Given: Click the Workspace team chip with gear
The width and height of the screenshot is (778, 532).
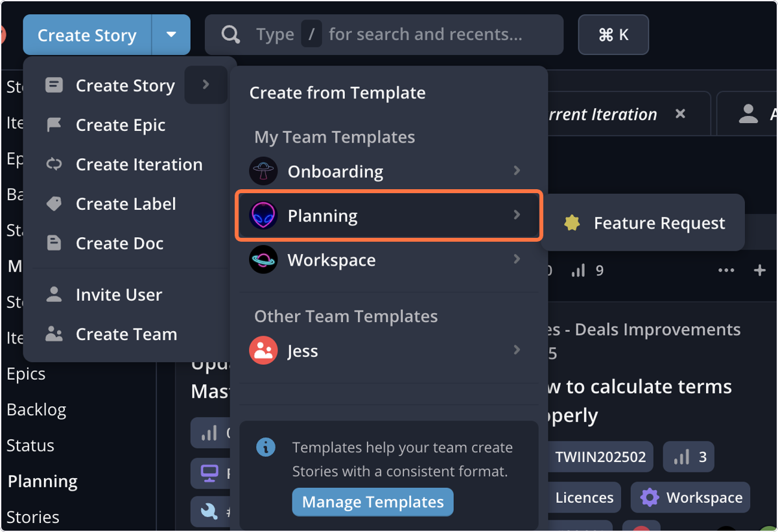Looking at the screenshot, I should [690, 498].
